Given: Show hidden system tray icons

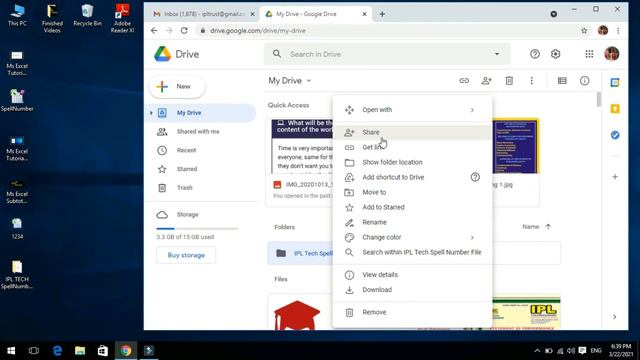Looking at the screenshot, I should click(537, 351).
